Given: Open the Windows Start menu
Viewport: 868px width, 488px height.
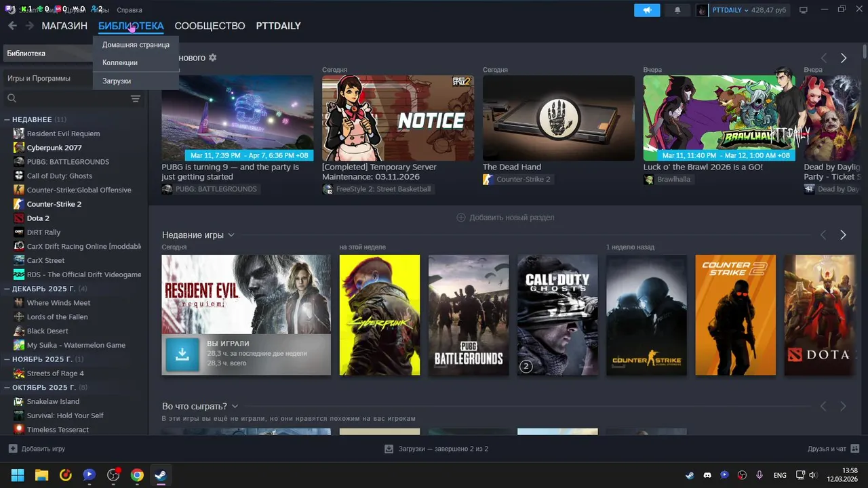Looking at the screenshot, I should click(x=18, y=475).
